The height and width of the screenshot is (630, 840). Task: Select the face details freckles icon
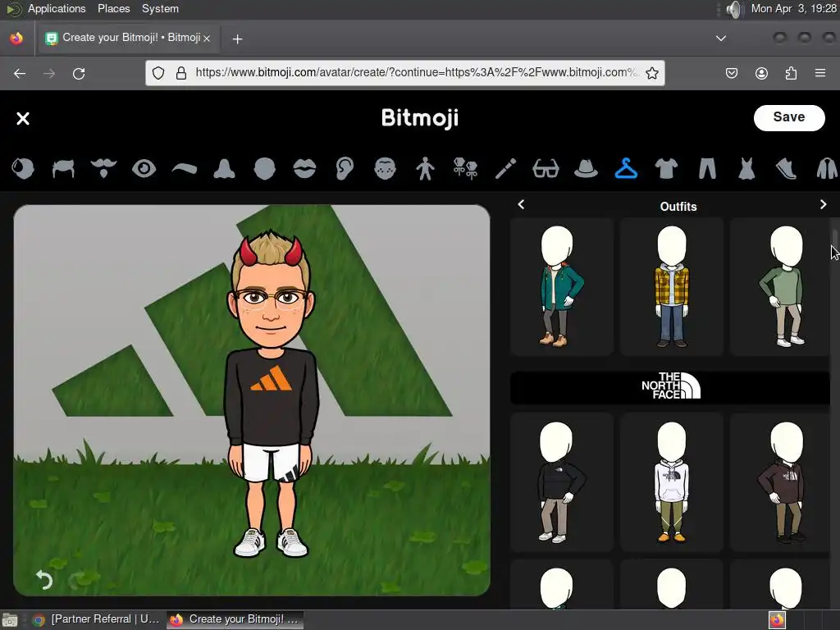pyautogui.click(x=385, y=169)
